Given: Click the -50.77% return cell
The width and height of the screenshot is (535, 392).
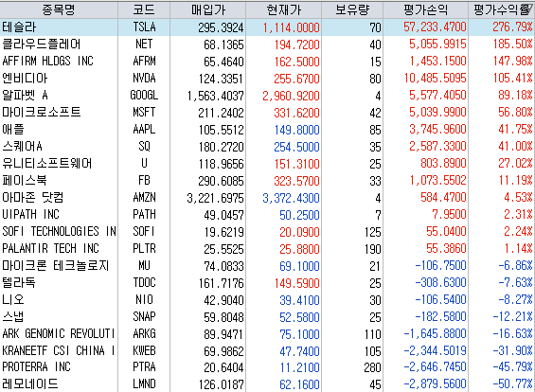Looking at the screenshot, I should click(x=512, y=384).
